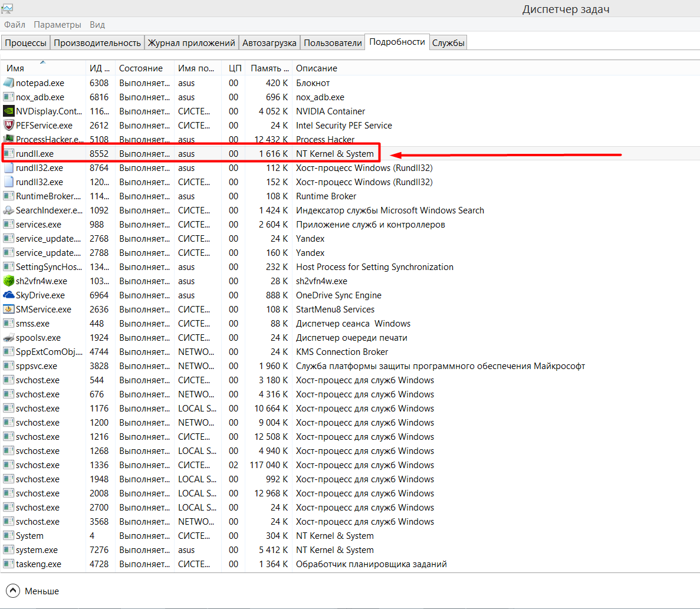Open the Параметры menu
The image size is (700, 609).
pyautogui.click(x=58, y=25)
